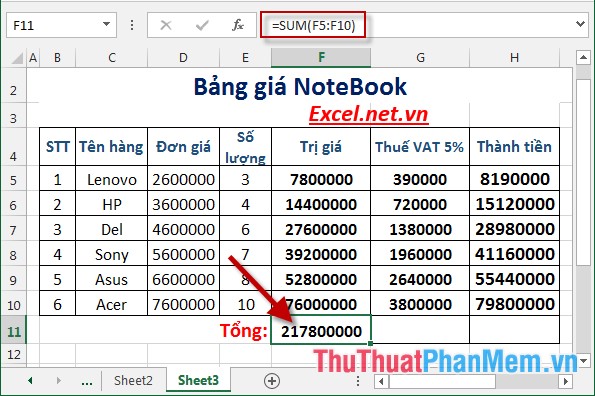Click the title 'Bảng giá NoteBook'
Image resolution: width=595 pixels, height=396 pixels.
300,86
